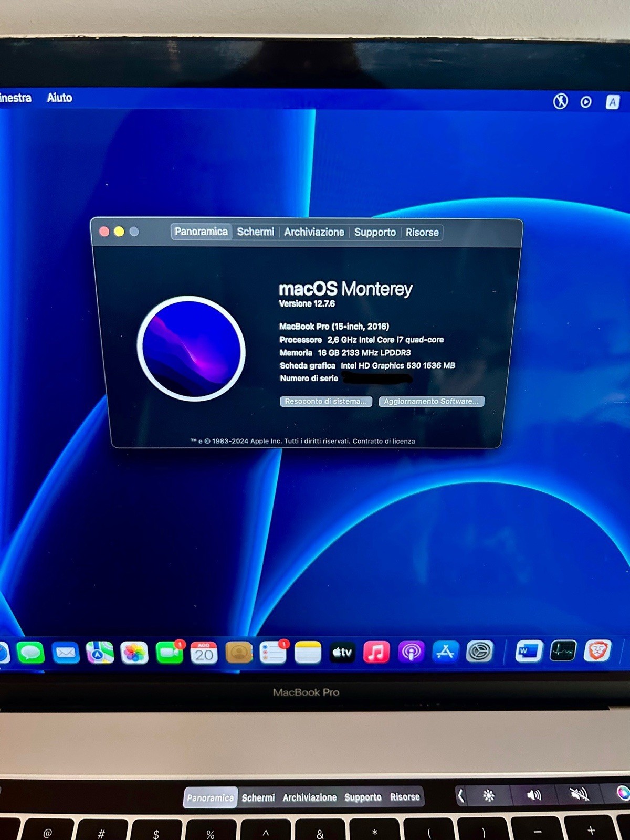Open the Supporto tab in the window
Image resolution: width=630 pixels, height=840 pixels.
[x=375, y=232]
